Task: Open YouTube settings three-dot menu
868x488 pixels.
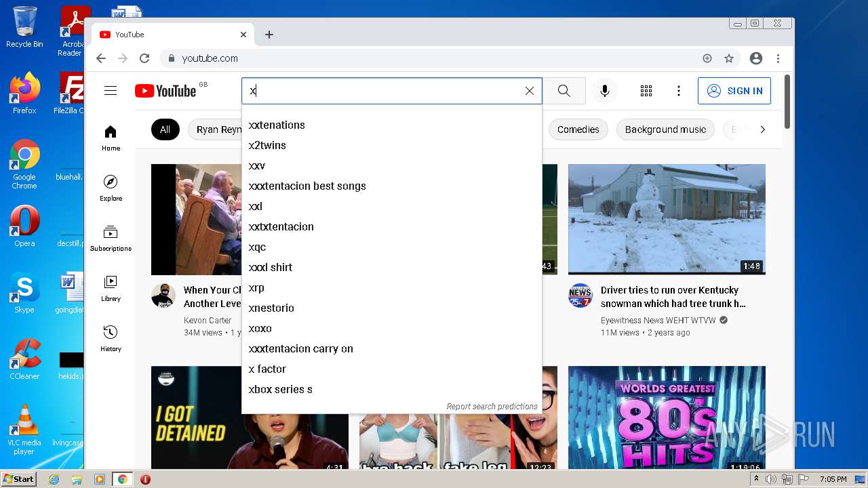Action: coord(679,91)
